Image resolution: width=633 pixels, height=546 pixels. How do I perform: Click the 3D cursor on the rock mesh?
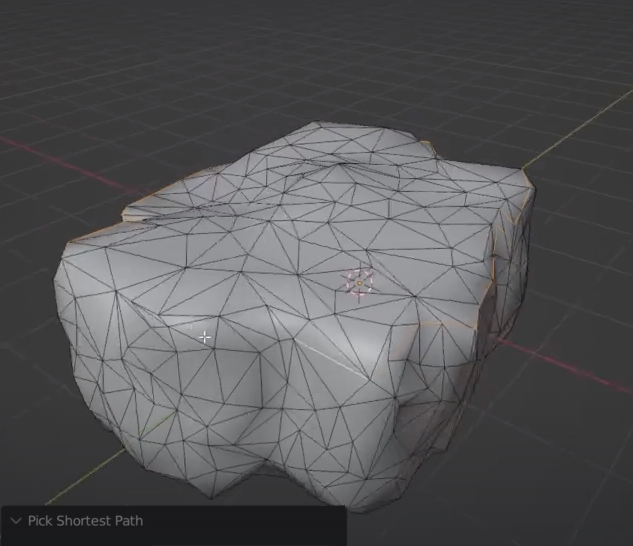tap(359, 282)
